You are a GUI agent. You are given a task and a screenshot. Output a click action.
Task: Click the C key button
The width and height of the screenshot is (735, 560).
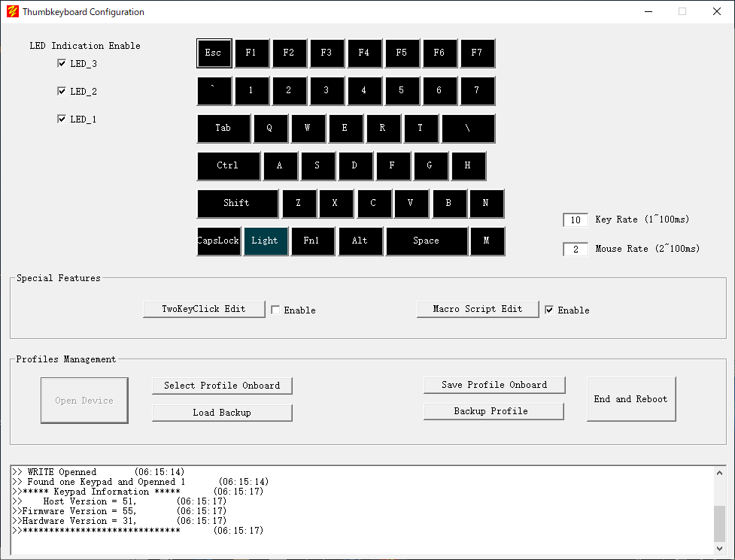[374, 204]
